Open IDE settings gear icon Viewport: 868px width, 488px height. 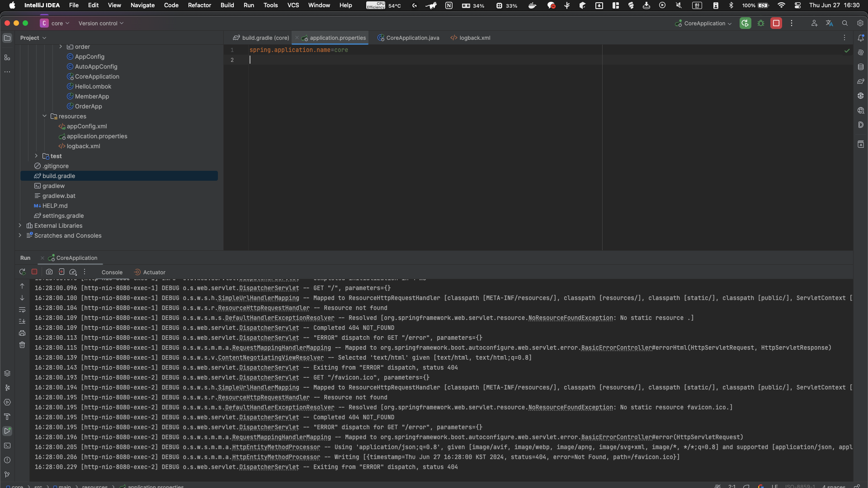860,23
